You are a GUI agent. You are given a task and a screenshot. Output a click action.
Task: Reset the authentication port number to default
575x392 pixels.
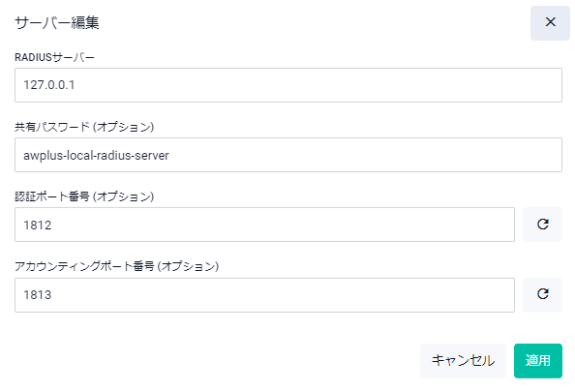542,224
